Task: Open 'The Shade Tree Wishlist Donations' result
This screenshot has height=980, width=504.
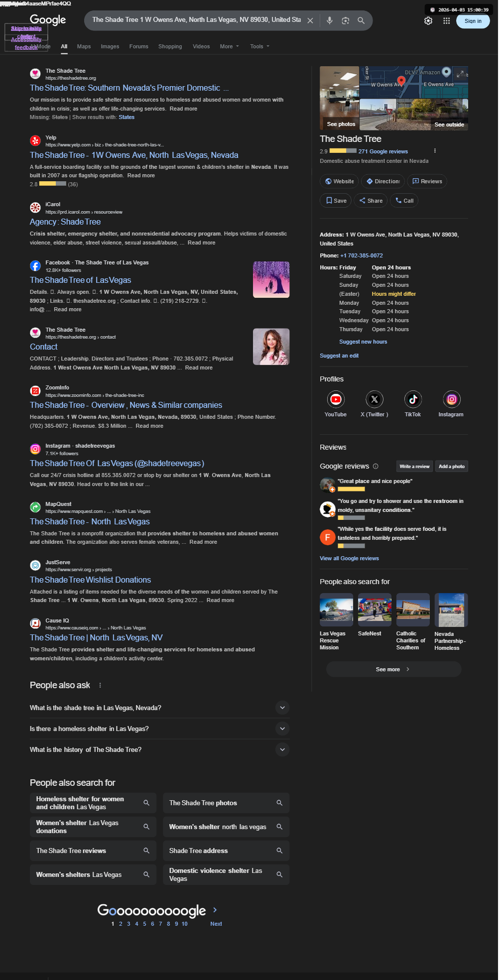Action: coord(90,580)
